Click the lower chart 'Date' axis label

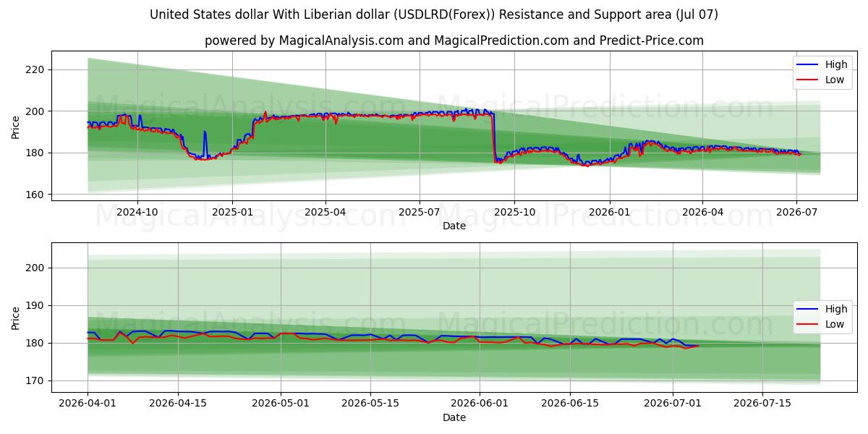[454, 417]
